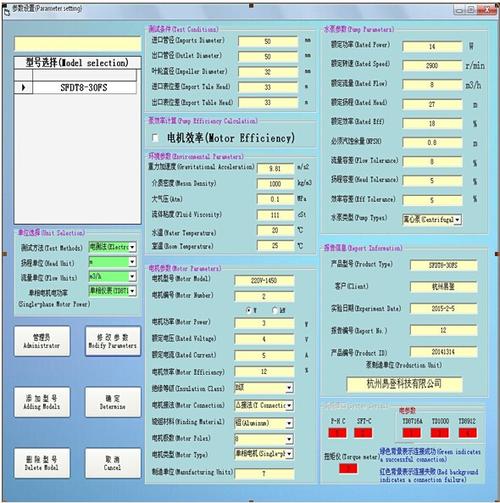
Task: Click the red Torque meter status indicator
Action: coord(348,468)
